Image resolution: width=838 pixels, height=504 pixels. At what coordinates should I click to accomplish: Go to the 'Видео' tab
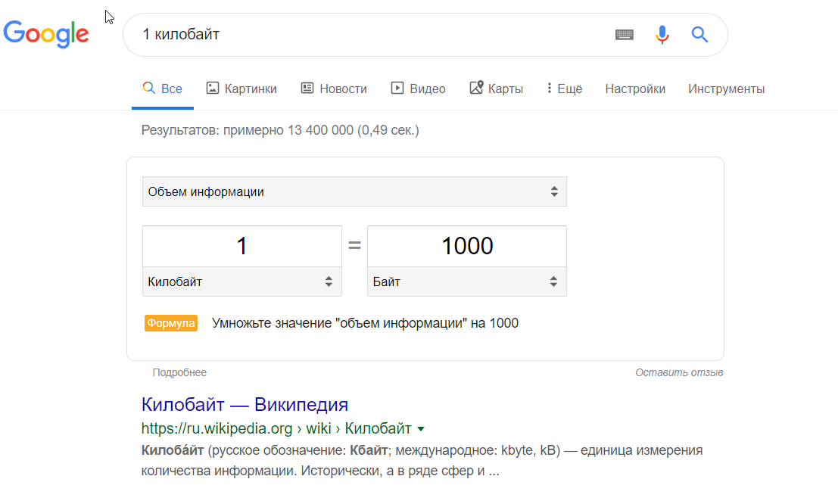point(419,89)
